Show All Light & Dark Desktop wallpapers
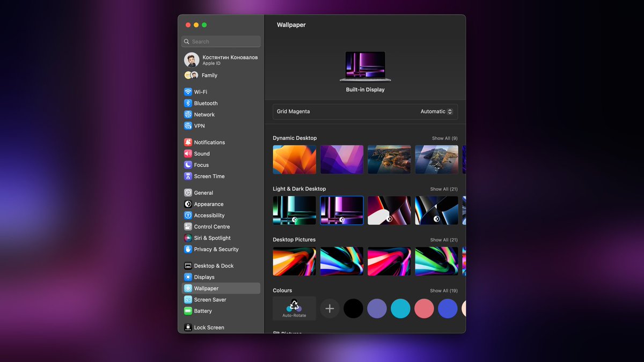This screenshot has width=644, height=362. (444, 189)
